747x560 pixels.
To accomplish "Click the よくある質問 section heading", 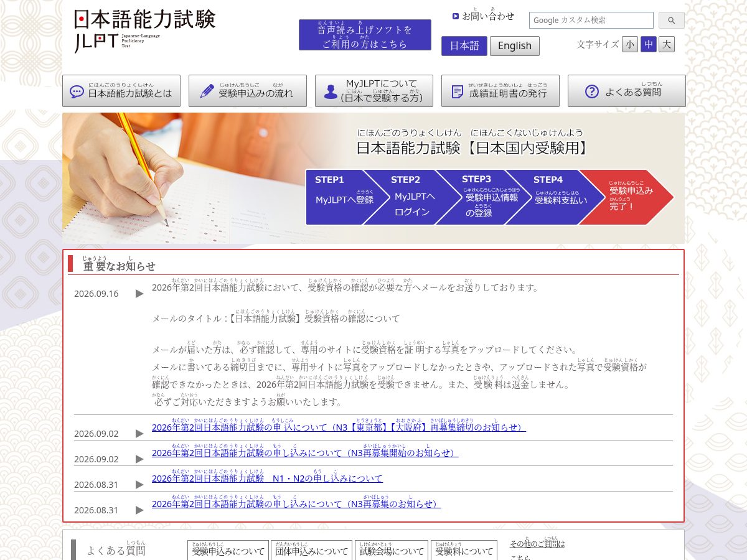I will click(116, 550).
